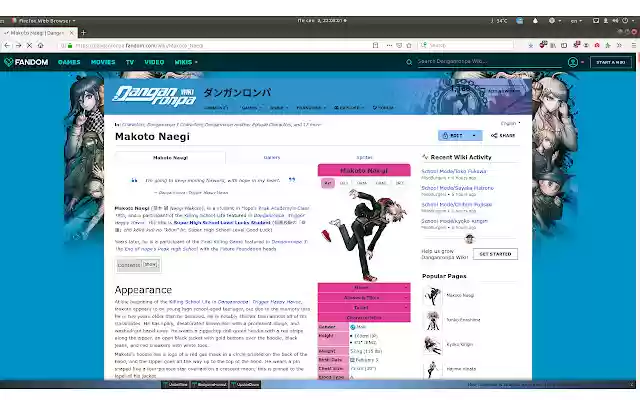The image size is (640, 400).
Task: Expand the Aliases & Titles infobox section
Action: (x=364, y=298)
